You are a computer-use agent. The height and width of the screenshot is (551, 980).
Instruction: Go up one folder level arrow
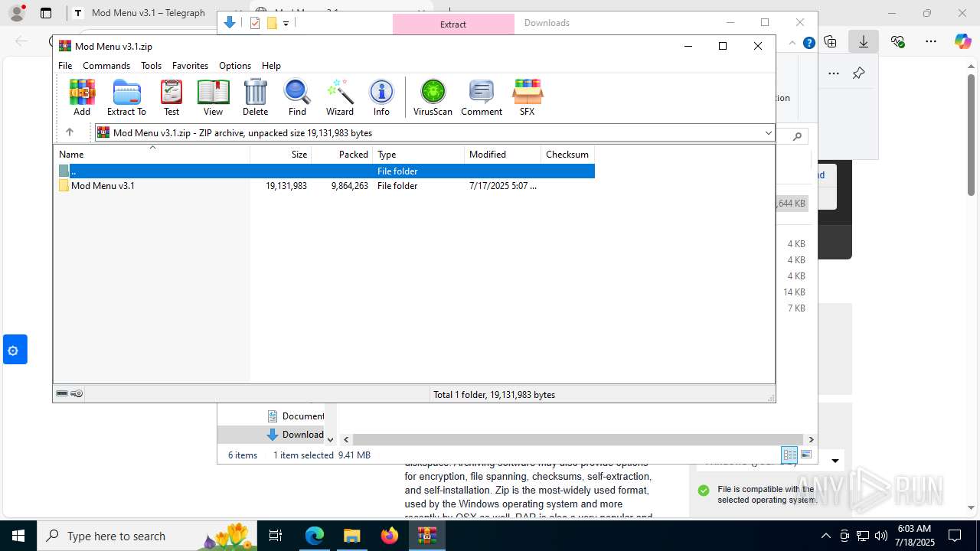(70, 132)
